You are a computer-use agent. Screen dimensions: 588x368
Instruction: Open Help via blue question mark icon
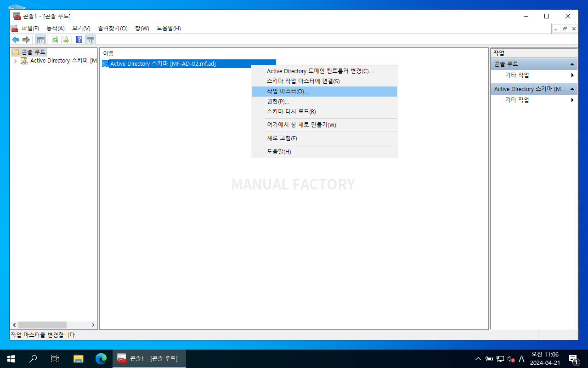click(79, 40)
